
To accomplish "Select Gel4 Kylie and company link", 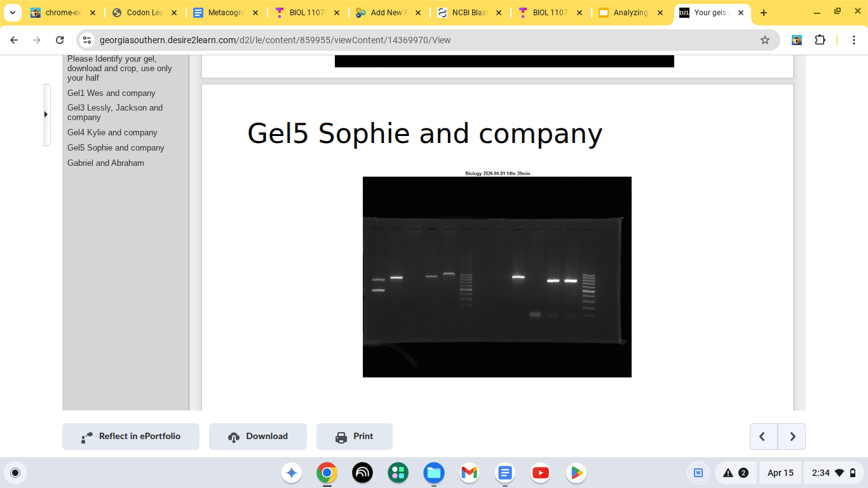I will point(112,133).
